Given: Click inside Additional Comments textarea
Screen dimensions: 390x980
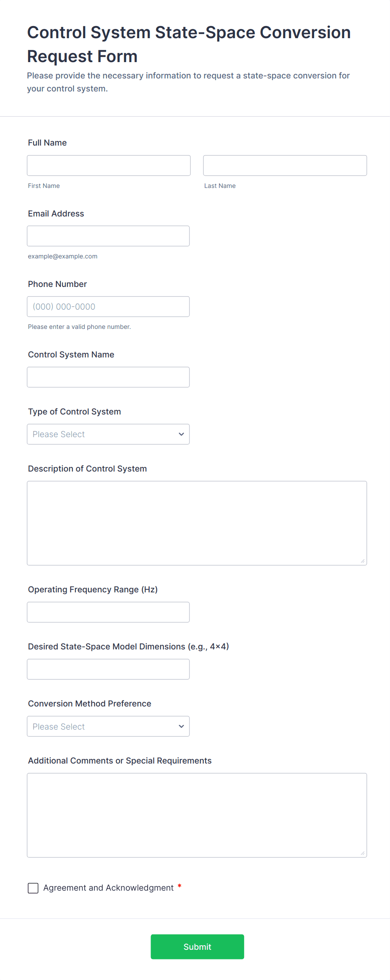Looking at the screenshot, I should [x=197, y=815].
